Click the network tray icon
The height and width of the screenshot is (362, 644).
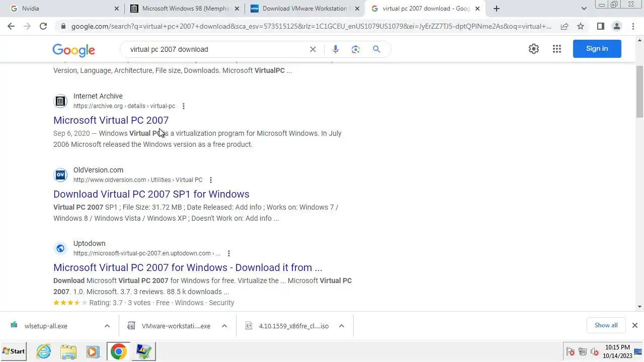click(x=583, y=351)
